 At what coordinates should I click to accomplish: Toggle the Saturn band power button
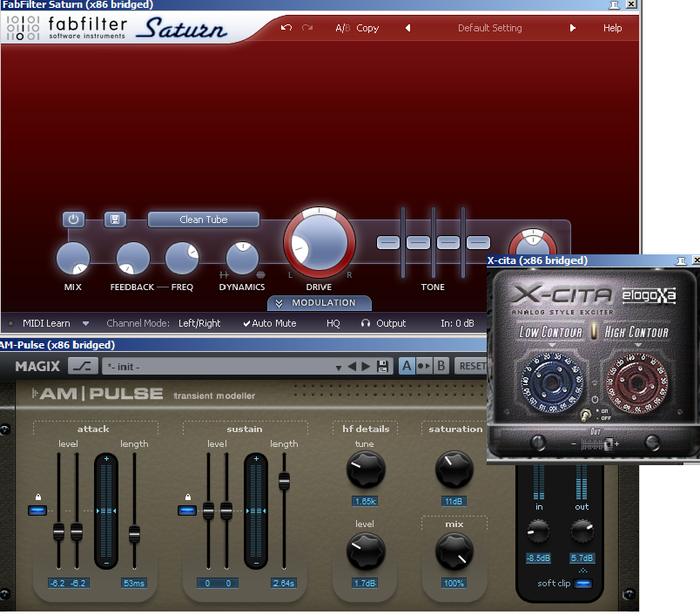pyautogui.click(x=73, y=220)
